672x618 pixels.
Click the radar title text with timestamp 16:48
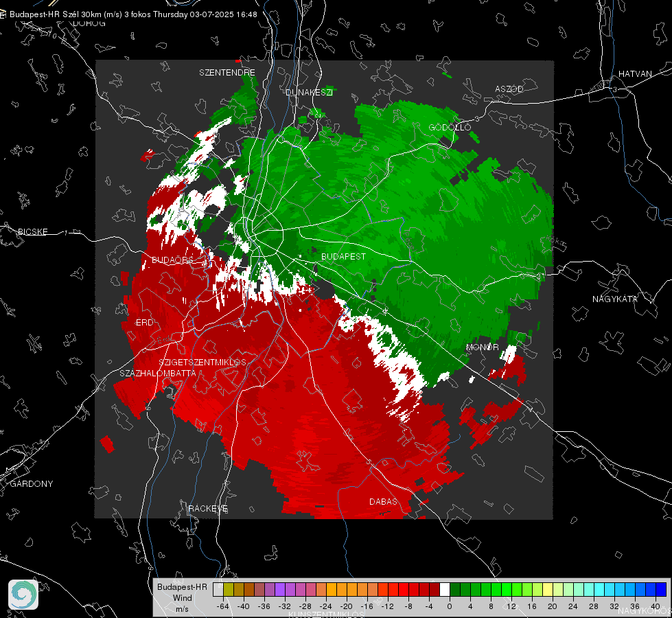point(133,14)
